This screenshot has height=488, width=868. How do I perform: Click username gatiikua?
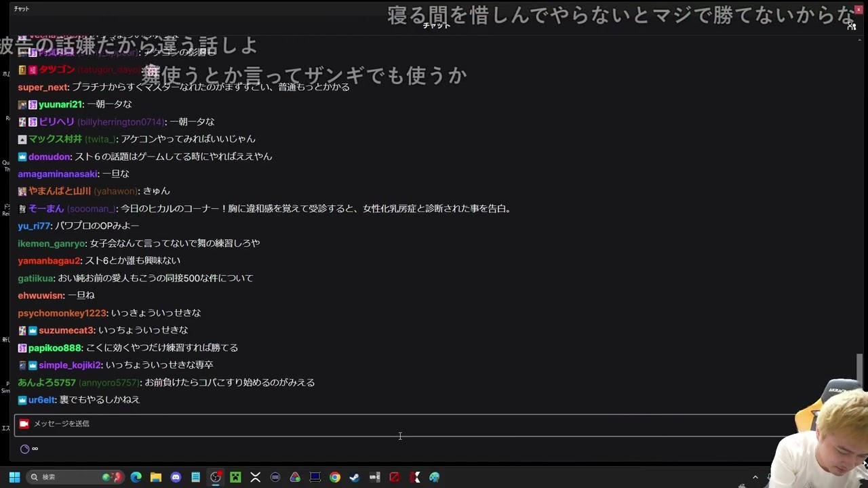click(x=35, y=279)
